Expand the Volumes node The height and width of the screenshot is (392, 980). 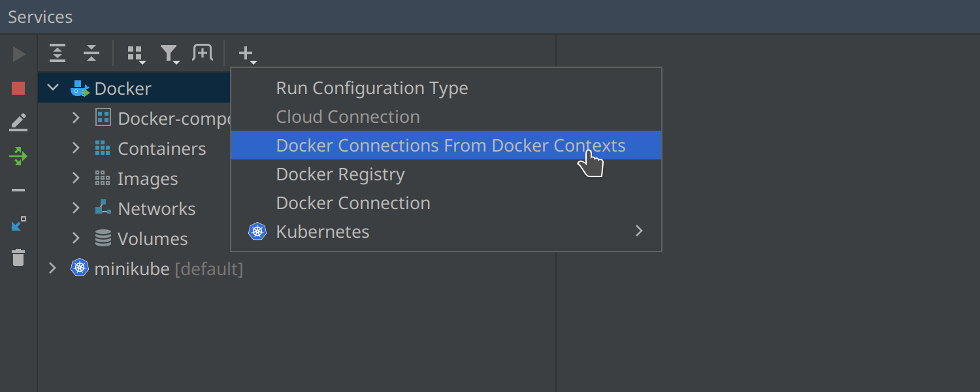coord(76,238)
